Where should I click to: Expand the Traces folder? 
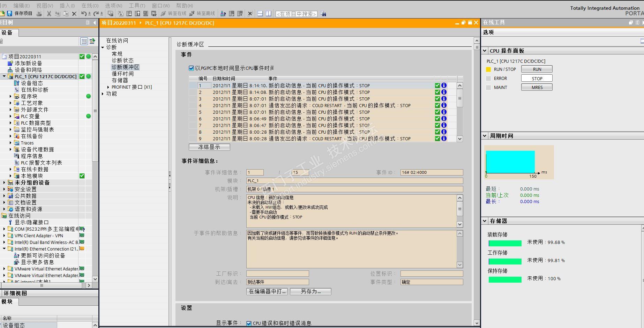tap(10, 143)
